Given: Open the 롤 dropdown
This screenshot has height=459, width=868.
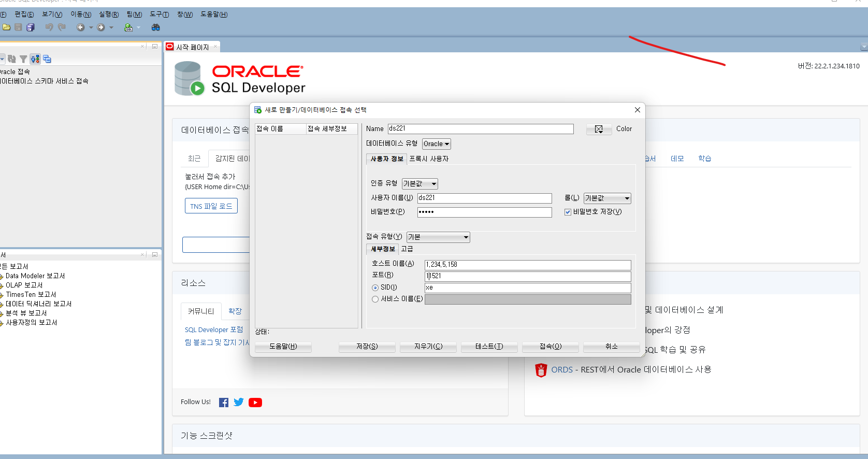Looking at the screenshot, I should (607, 198).
